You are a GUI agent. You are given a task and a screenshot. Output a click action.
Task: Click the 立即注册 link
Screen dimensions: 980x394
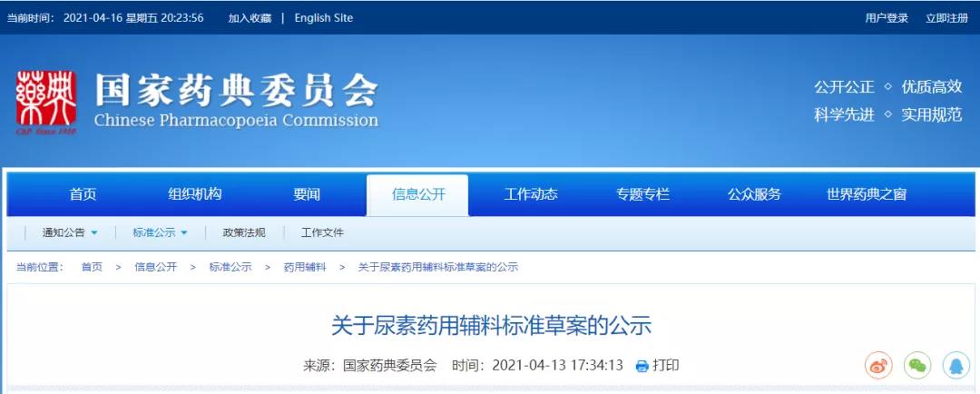(946, 18)
